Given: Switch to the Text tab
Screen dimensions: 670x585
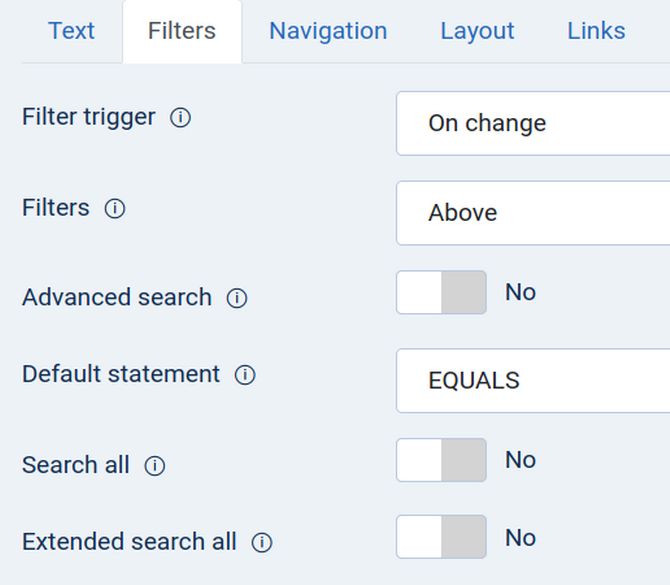Looking at the screenshot, I should pos(71,31).
